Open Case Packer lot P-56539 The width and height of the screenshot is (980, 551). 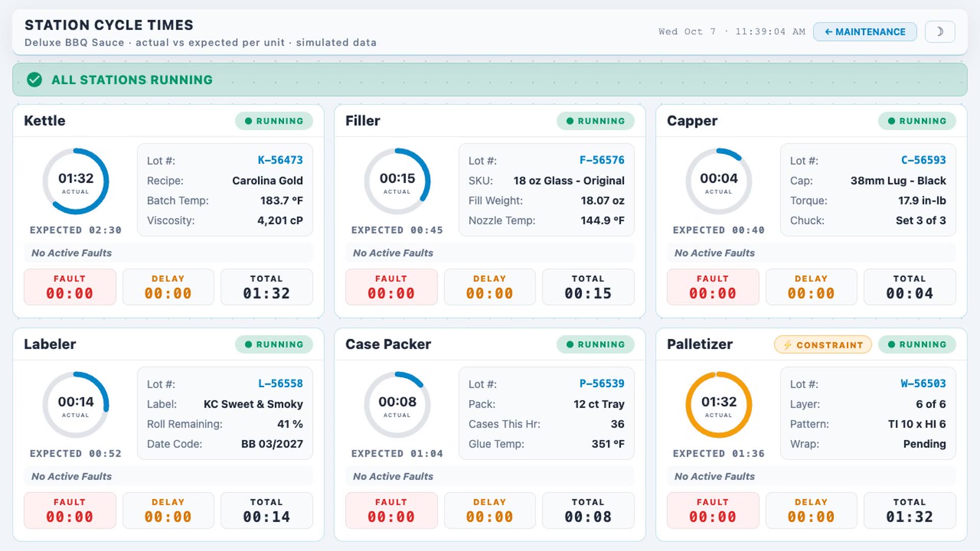coord(602,384)
